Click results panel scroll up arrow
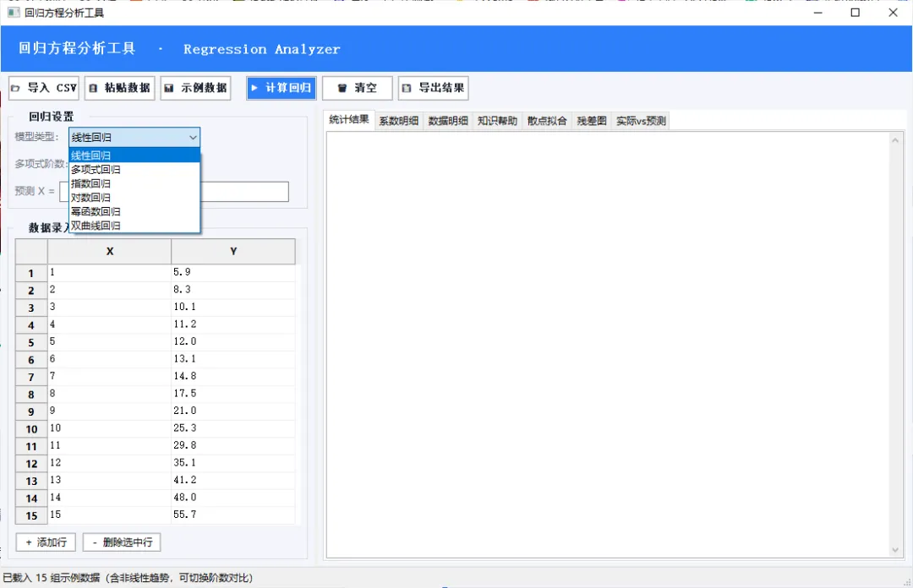913x588 pixels. click(895, 140)
